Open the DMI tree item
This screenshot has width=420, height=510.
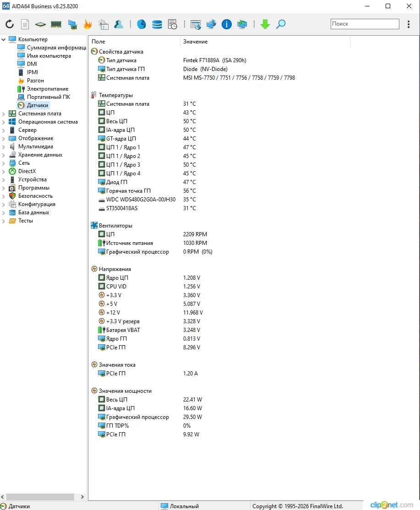pos(27,64)
